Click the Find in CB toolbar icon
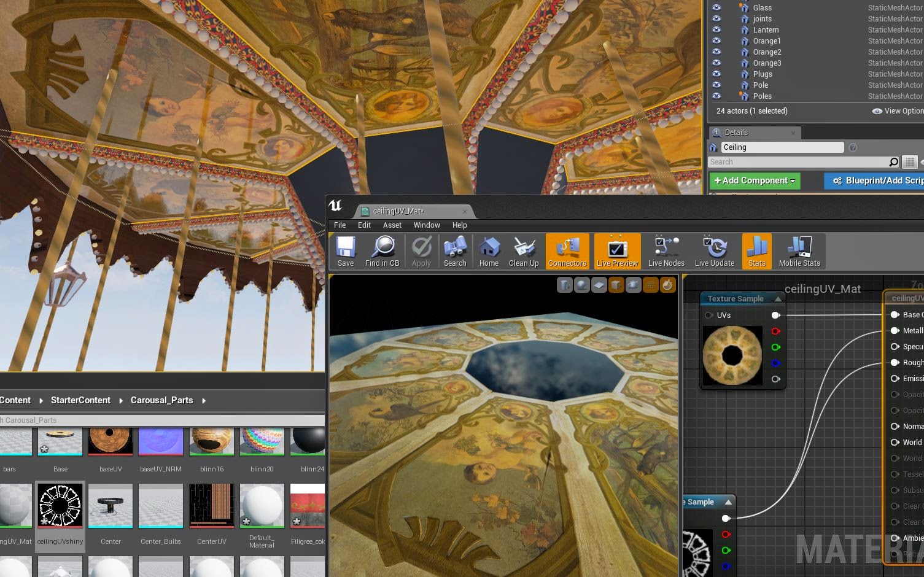This screenshot has height=577, width=924. click(x=382, y=251)
